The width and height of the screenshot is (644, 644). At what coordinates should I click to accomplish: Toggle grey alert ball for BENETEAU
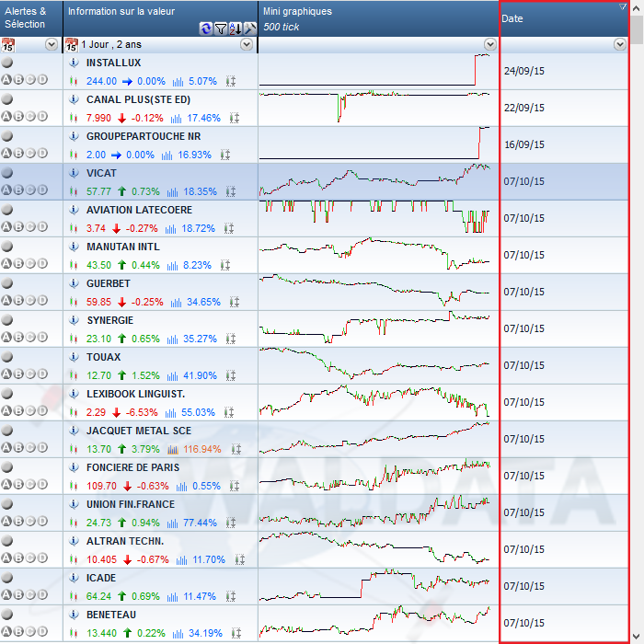tap(7, 615)
